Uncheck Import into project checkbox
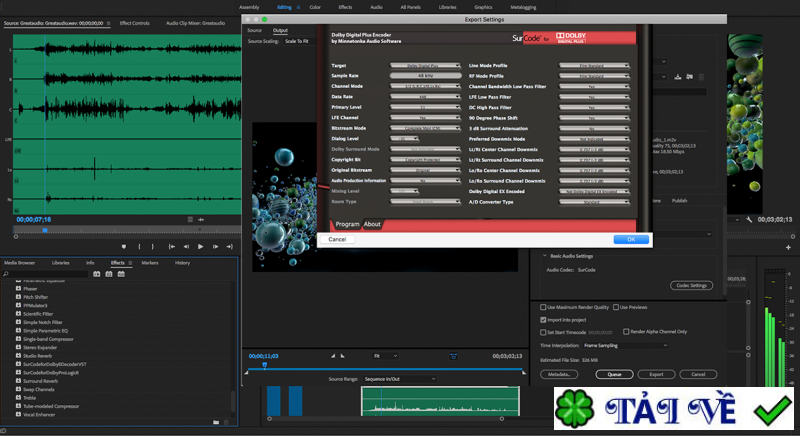Screen dimensions: 800x436 coord(543,319)
